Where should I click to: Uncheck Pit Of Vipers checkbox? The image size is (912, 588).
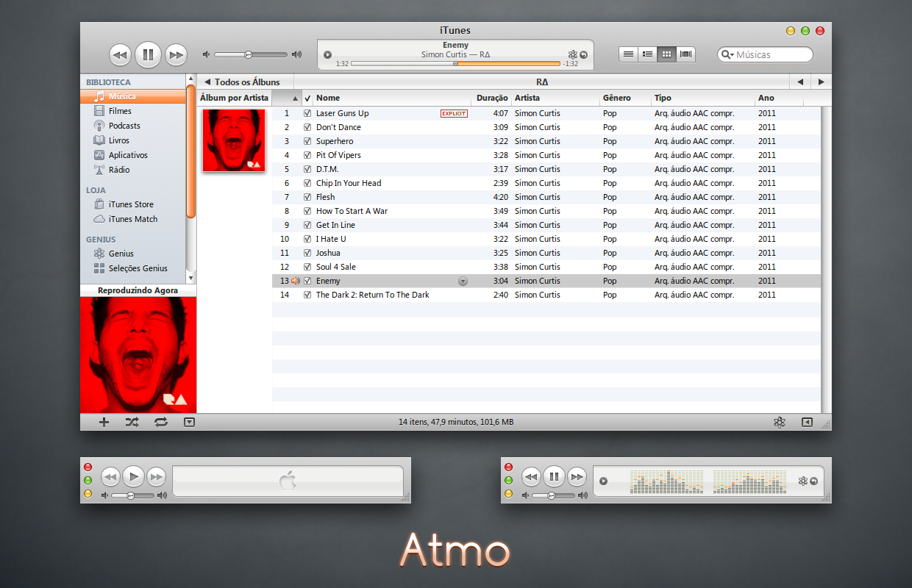coord(307,155)
